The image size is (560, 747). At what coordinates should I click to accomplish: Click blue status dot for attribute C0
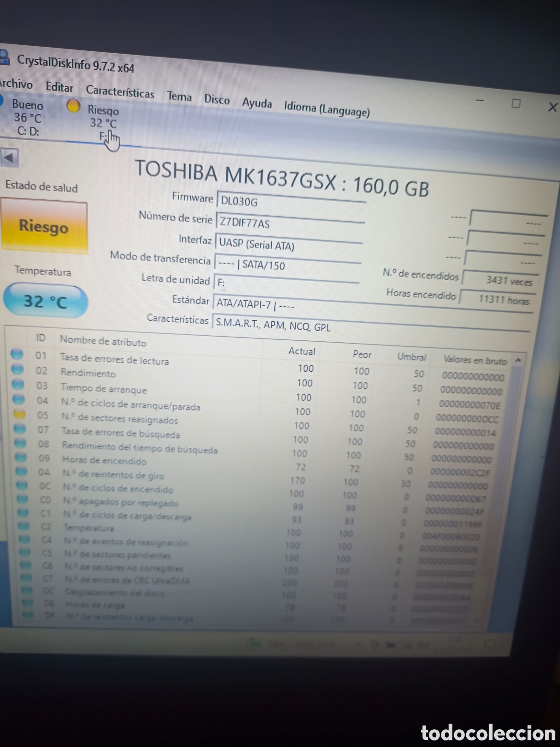(x=22, y=499)
